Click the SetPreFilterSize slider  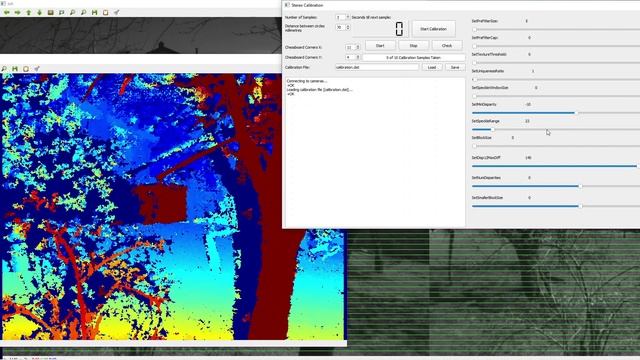(556, 29)
